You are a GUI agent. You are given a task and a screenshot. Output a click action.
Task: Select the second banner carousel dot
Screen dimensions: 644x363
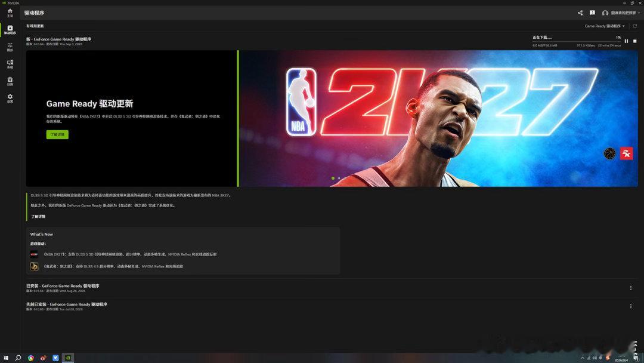pos(339,178)
